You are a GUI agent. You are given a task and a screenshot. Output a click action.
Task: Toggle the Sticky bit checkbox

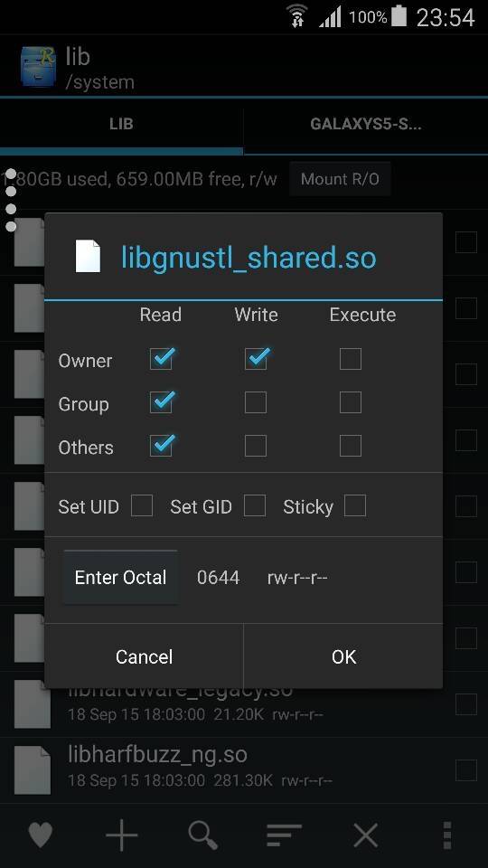click(354, 505)
